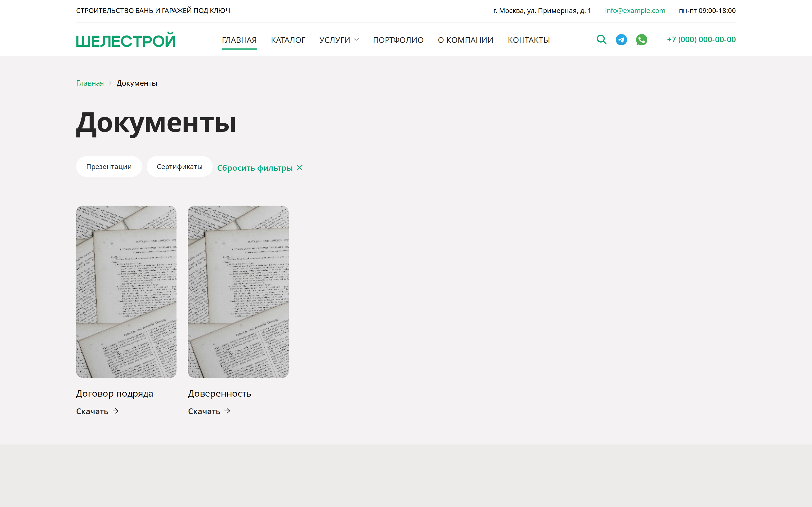Click arrow icon next to Договор подряда Скачать

tap(116, 411)
